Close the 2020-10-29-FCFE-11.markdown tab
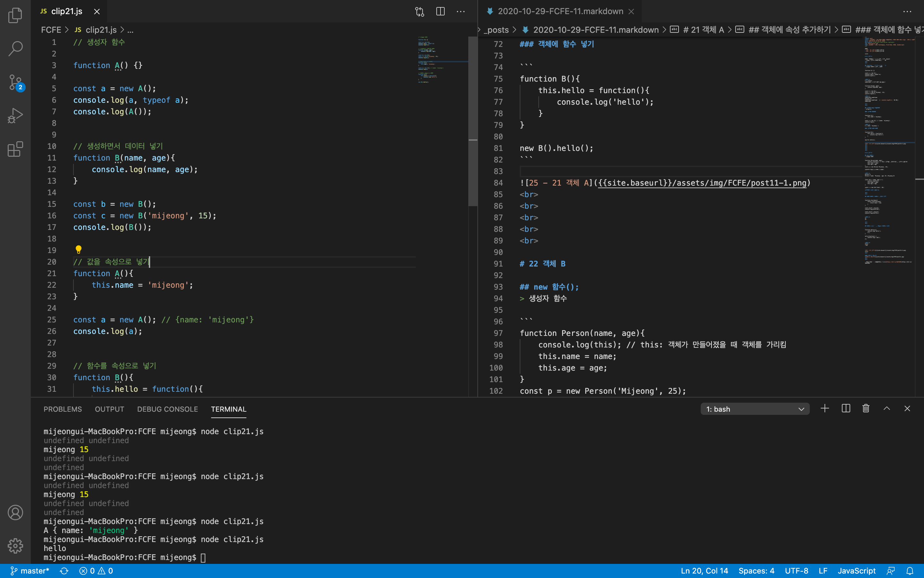Viewport: 924px width, 578px height. pyautogui.click(x=631, y=12)
